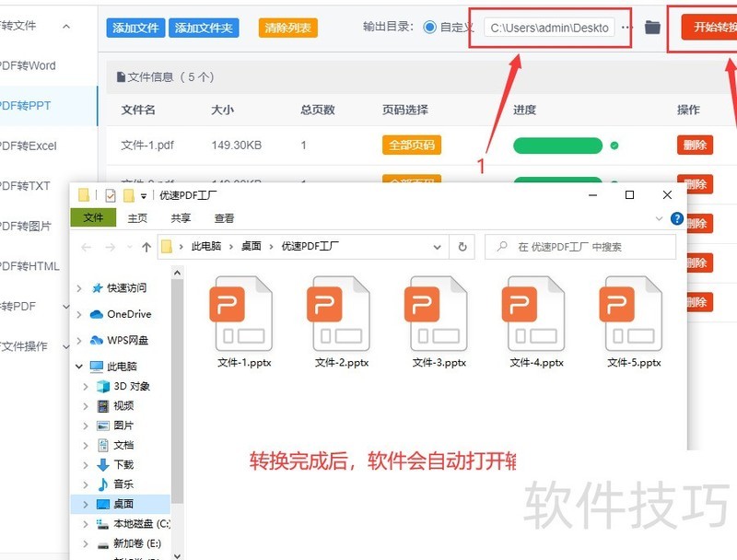Click the 添加文件 button

135,27
